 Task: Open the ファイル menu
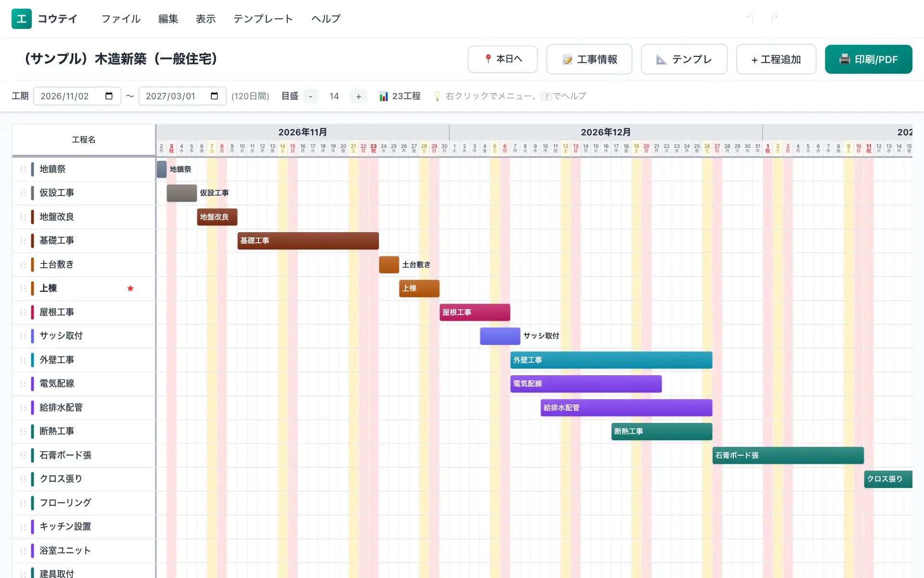(121, 19)
